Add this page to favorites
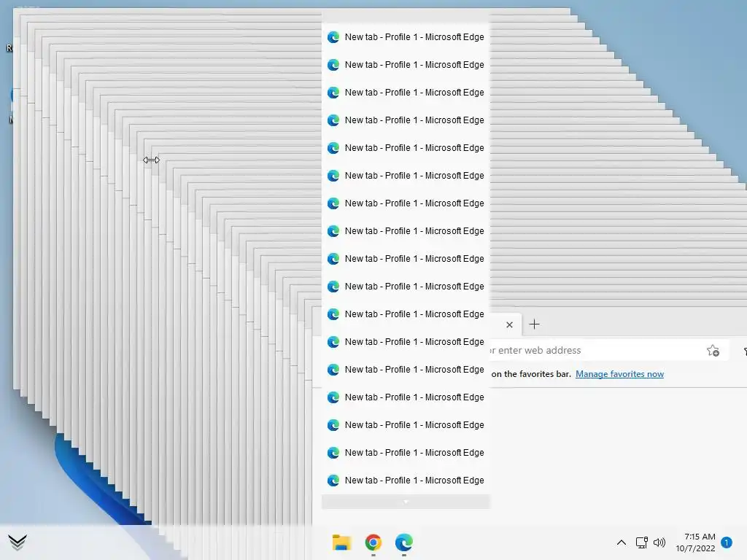The width and height of the screenshot is (747, 560). (x=713, y=351)
